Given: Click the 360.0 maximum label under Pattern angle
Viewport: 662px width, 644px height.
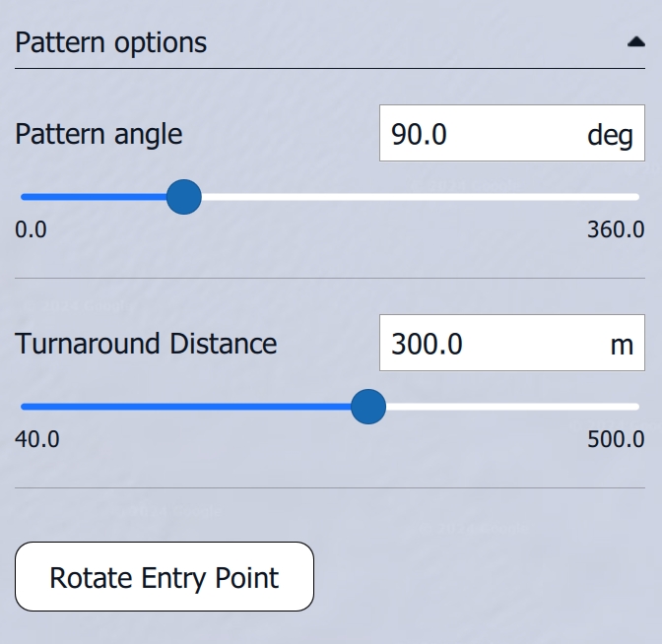Looking at the screenshot, I should (x=616, y=230).
